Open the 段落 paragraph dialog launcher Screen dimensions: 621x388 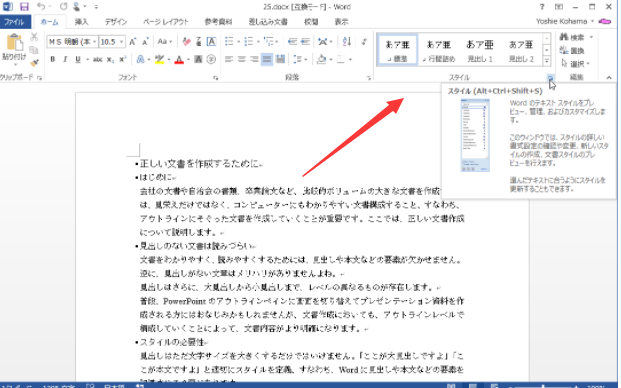(x=369, y=78)
